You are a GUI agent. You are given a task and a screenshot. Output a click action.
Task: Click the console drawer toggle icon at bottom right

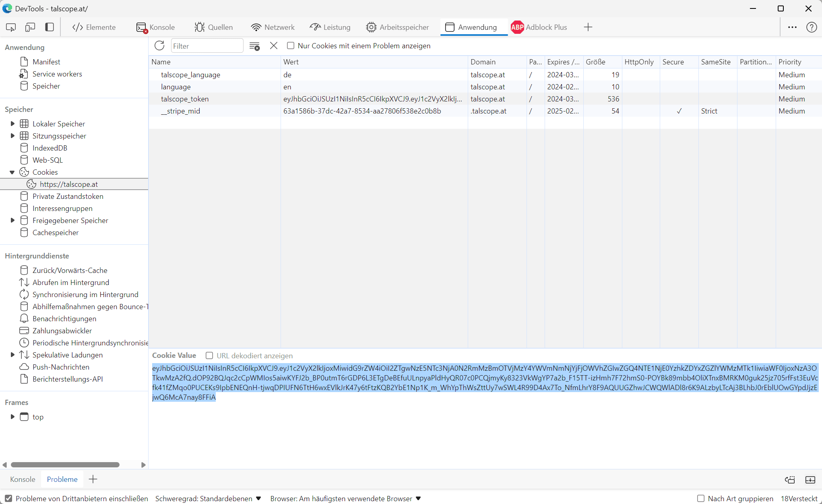(790, 479)
